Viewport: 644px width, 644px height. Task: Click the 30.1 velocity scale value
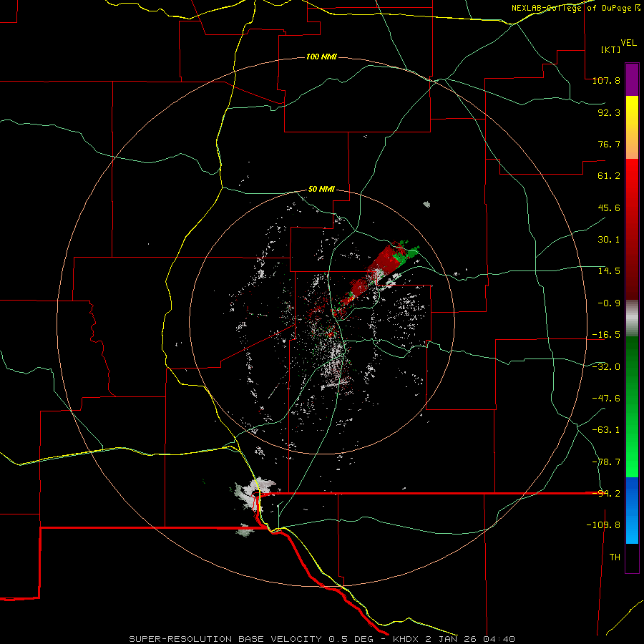coord(609,240)
